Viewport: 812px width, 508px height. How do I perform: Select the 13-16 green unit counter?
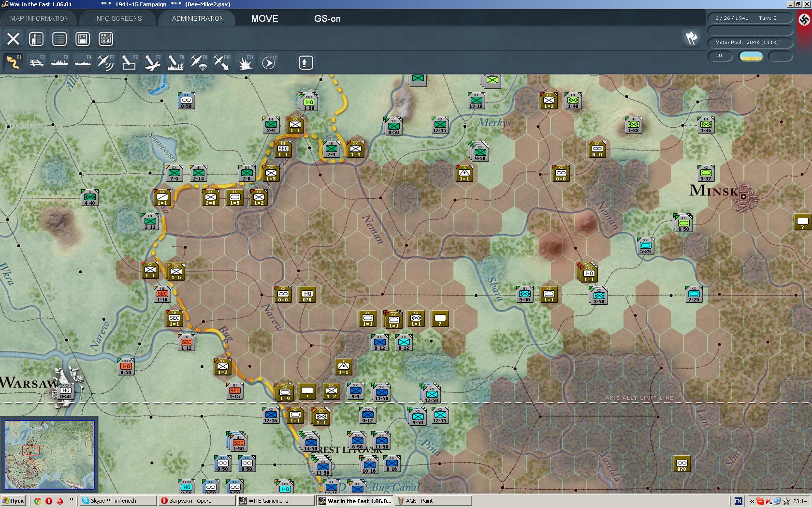[476, 101]
